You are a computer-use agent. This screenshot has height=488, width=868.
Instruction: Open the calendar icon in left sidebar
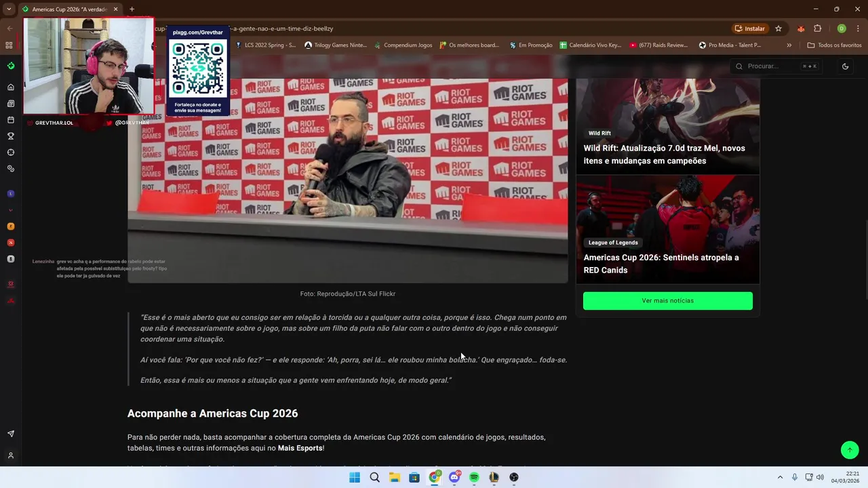[10, 120]
